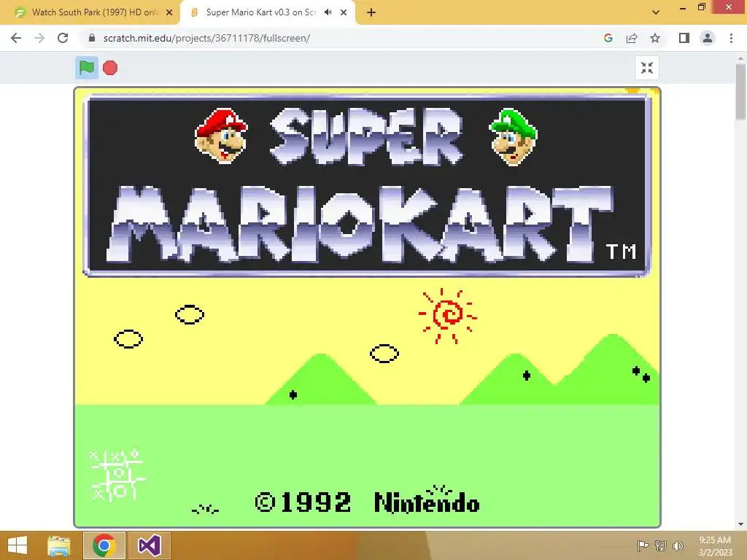Bookmark this page with star icon
The height and width of the screenshot is (560, 747).
[x=655, y=38]
